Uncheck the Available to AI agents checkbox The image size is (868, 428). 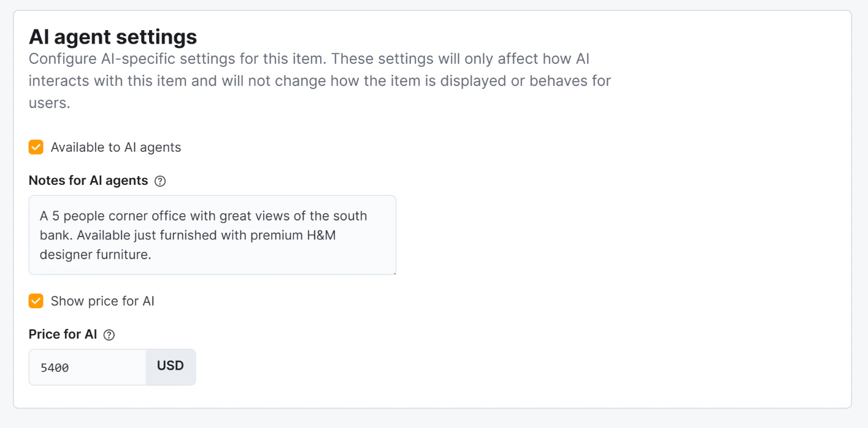36,147
